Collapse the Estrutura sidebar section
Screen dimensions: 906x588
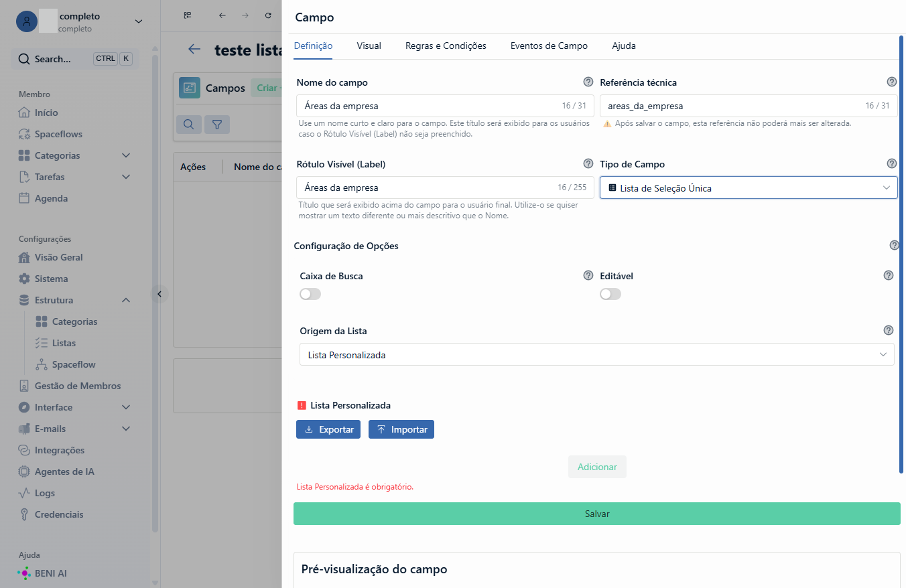pos(126,300)
